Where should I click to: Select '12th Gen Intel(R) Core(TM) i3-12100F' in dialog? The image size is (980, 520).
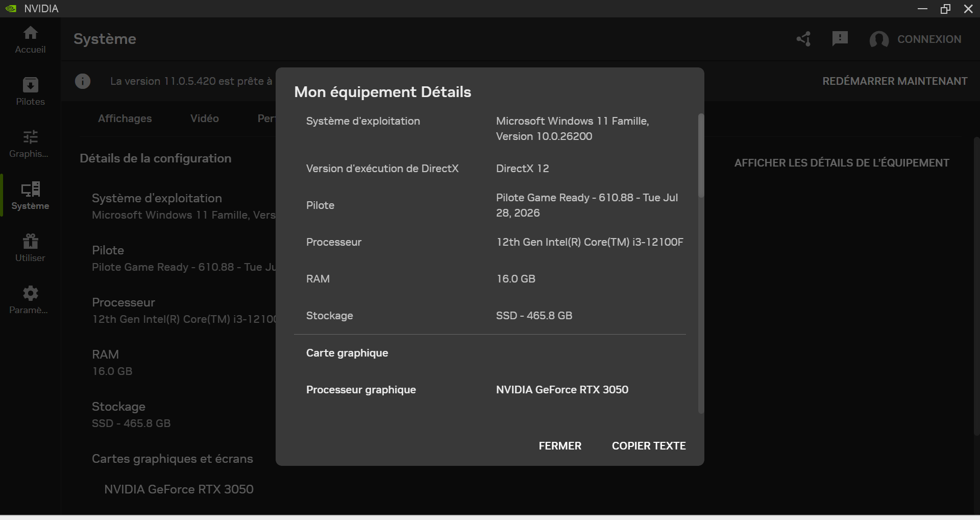590,242
